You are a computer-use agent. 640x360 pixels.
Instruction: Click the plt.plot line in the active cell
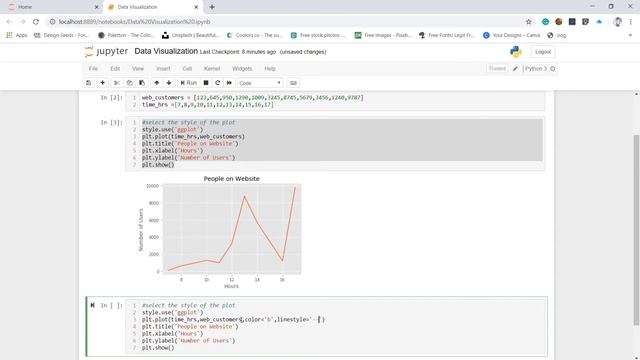point(233,320)
